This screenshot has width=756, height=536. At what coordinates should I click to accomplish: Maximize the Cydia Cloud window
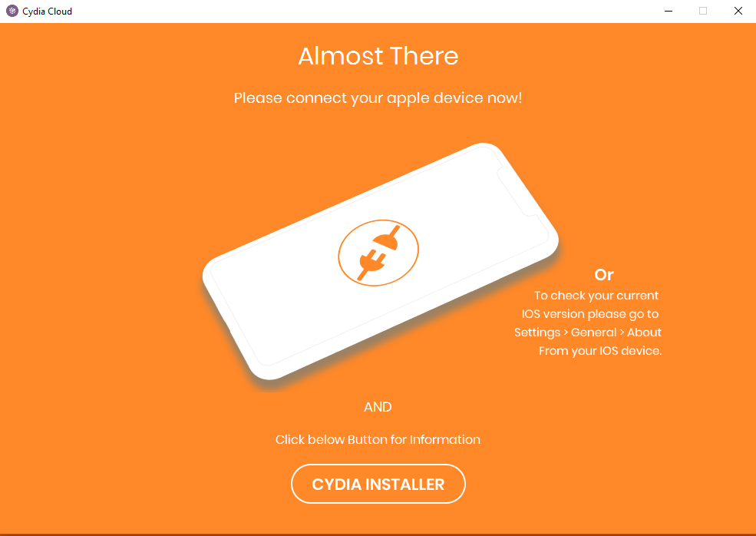point(703,11)
